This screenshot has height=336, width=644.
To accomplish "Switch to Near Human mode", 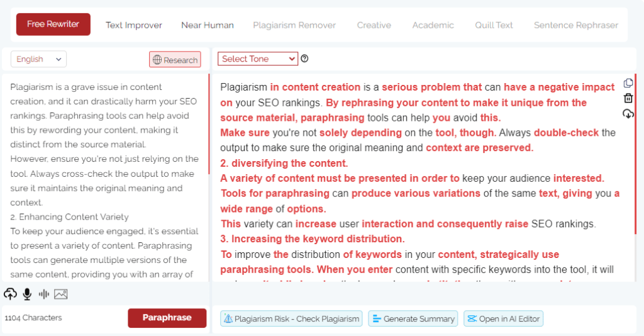I will click(208, 25).
